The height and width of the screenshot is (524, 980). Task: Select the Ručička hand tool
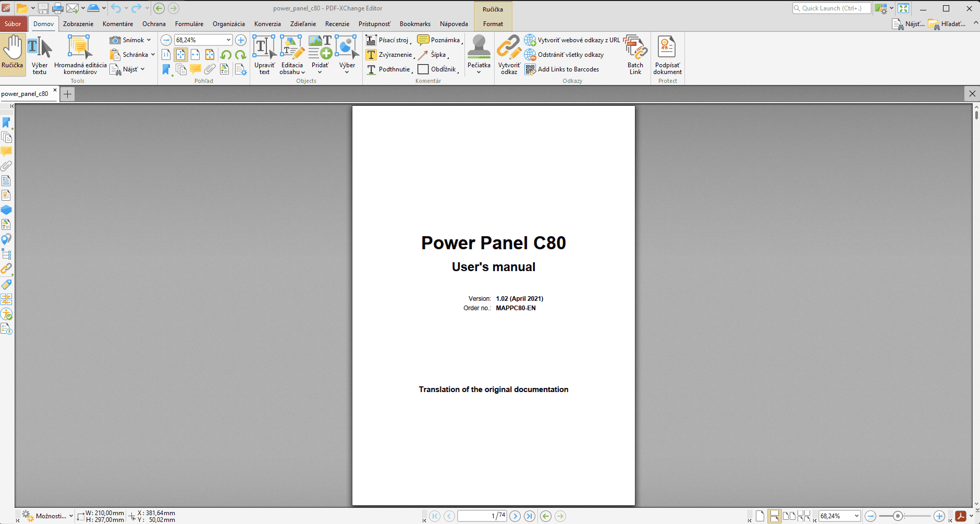pos(13,54)
